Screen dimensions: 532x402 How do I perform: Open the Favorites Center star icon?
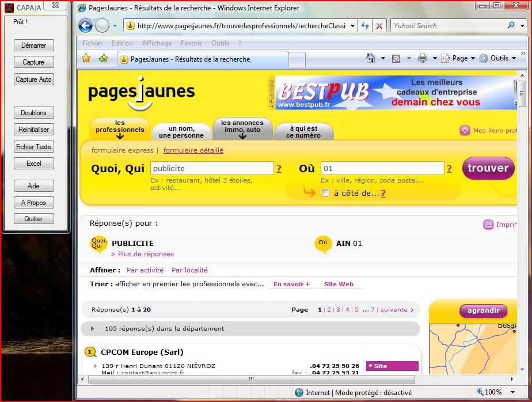coord(86,59)
